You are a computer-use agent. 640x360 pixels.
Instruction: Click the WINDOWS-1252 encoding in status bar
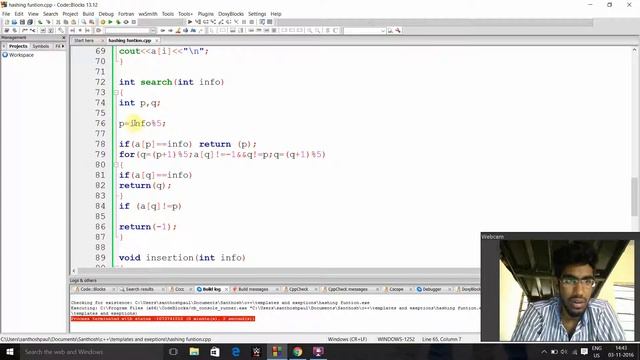pyautogui.click(x=396, y=339)
